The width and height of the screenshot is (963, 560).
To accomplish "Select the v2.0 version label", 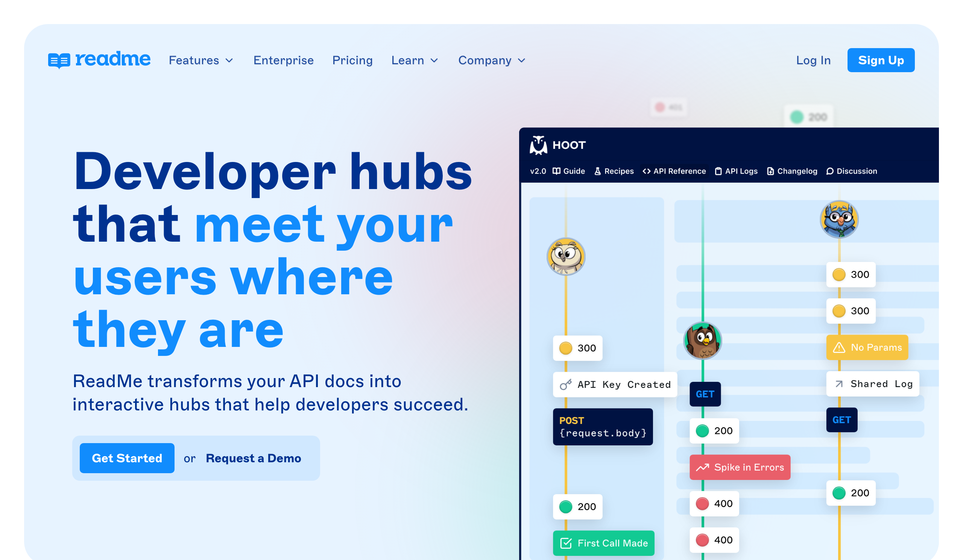I will (x=538, y=171).
